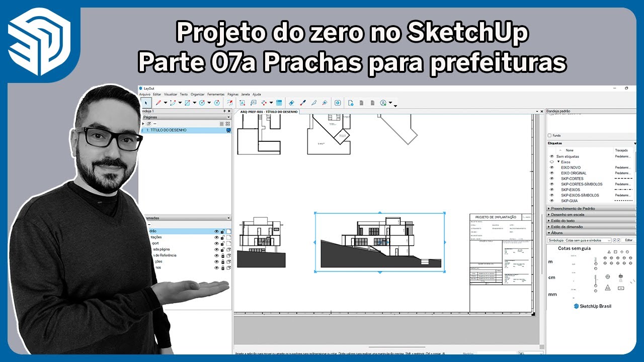This screenshot has width=644, height=362.
Task: Select the Join tool
Action: point(325,103)
